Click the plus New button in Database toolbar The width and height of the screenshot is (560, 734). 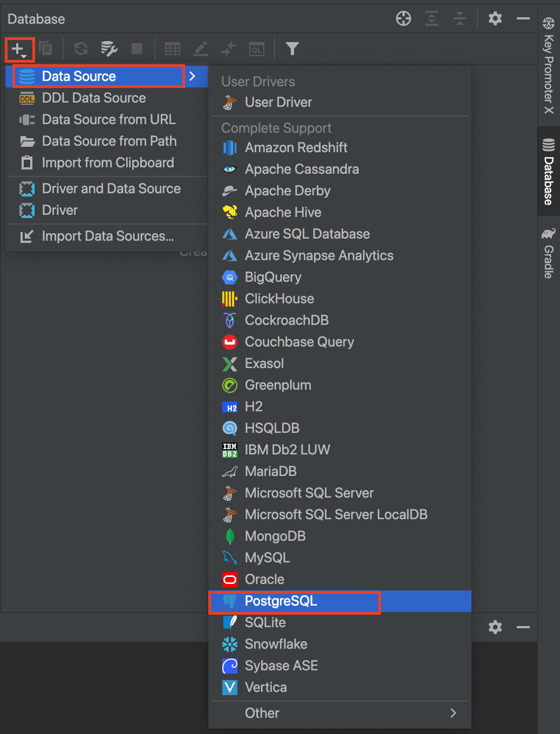point(19,49)
